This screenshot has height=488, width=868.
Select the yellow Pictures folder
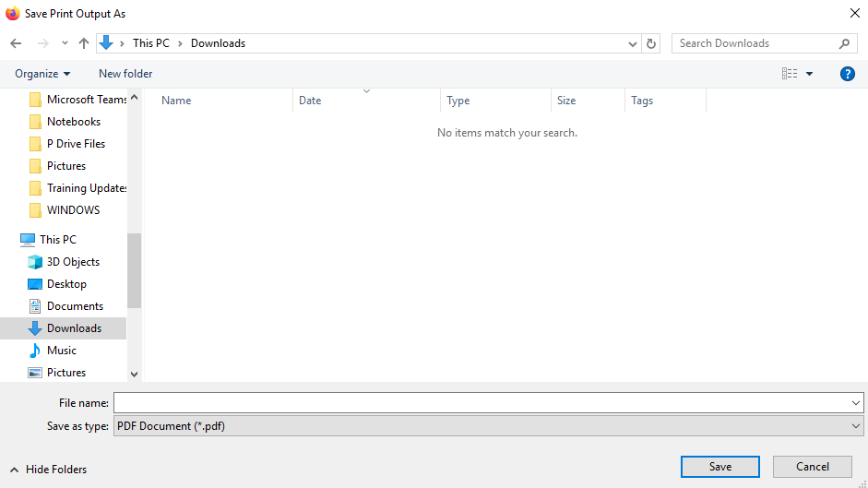[x=57, y=166]
